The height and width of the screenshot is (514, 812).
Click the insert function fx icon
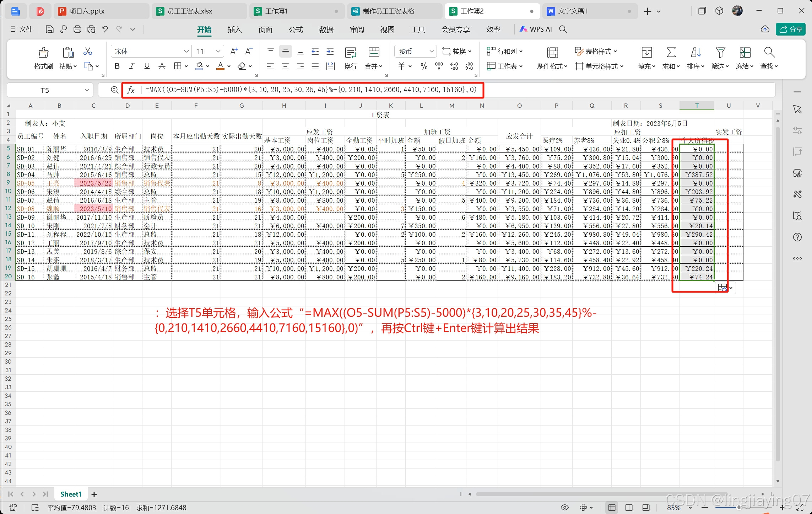point(131,90)
